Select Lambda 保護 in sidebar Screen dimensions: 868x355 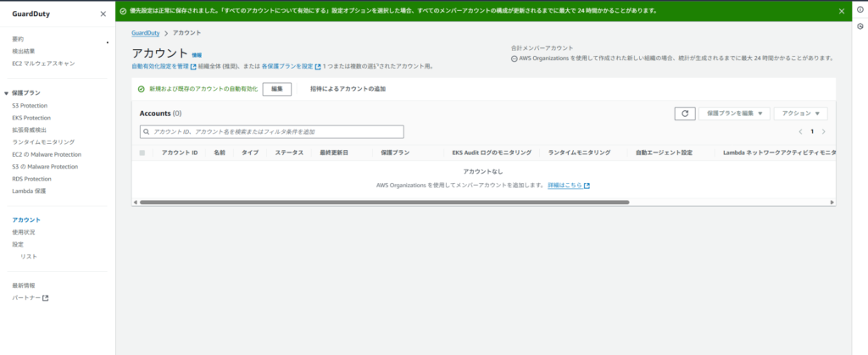click(x=29, y=191)
